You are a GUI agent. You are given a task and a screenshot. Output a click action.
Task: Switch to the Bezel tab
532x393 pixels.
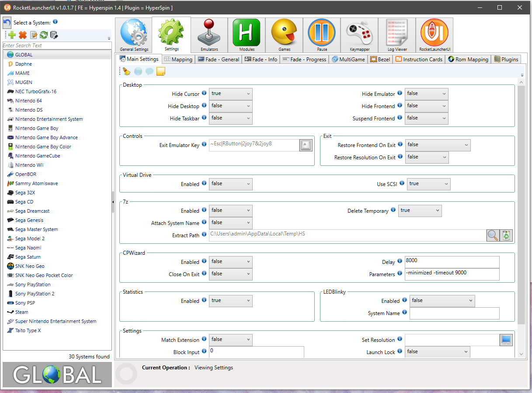tap(380, 60)
